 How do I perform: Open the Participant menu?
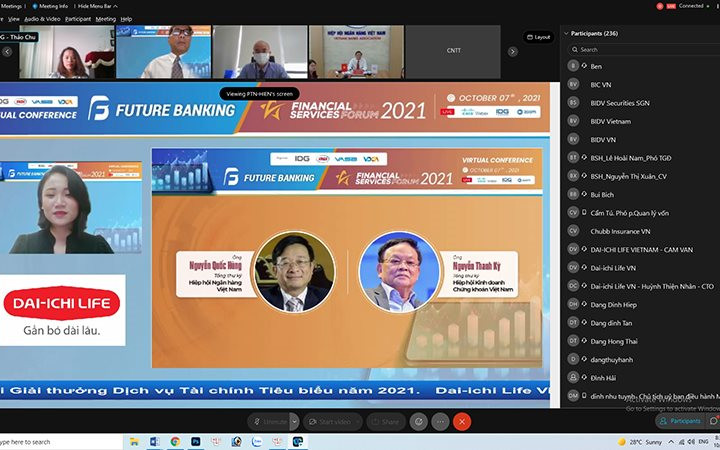click(x=78, y=19)
